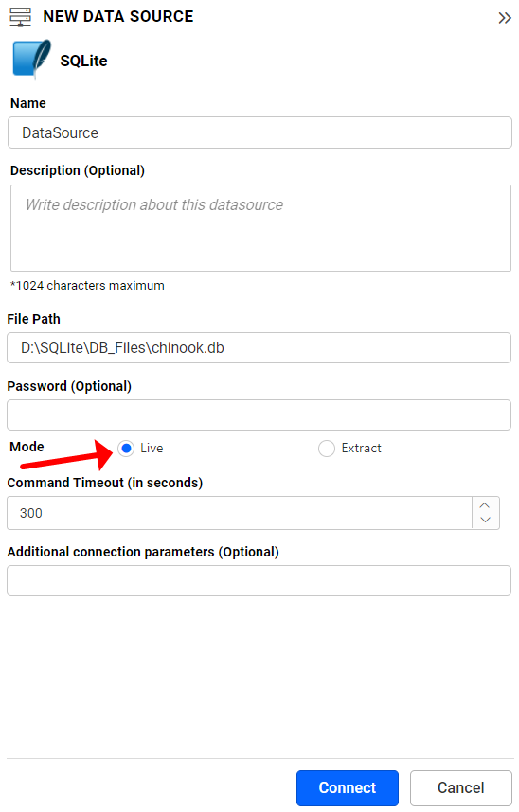Click the Cancel button
519x812 pixels.
click(461, 787)
